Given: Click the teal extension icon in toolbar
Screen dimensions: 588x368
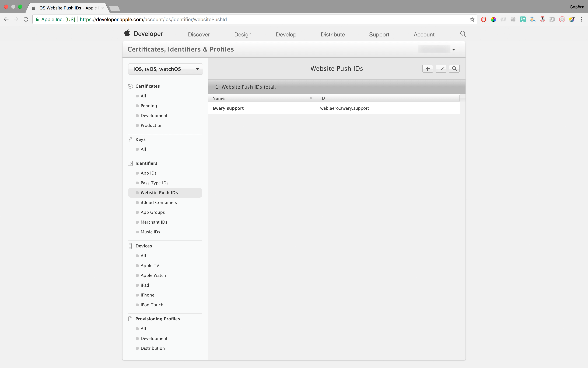Looking at the screenshot, I should pos(523,19).
